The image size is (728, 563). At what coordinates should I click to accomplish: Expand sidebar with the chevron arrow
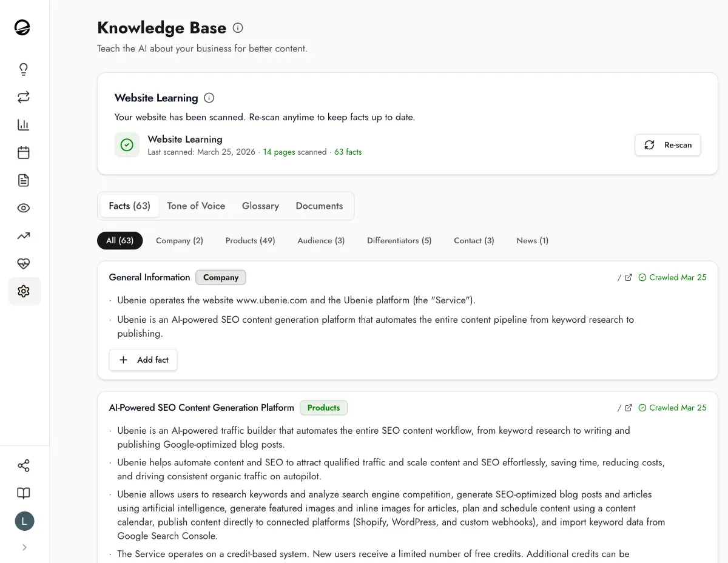point(24,547)
